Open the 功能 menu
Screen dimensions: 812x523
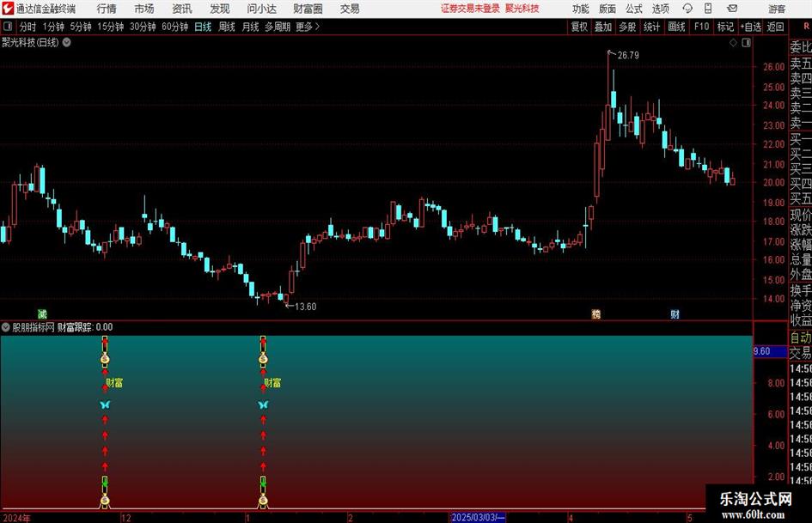(x=581, y=9)
